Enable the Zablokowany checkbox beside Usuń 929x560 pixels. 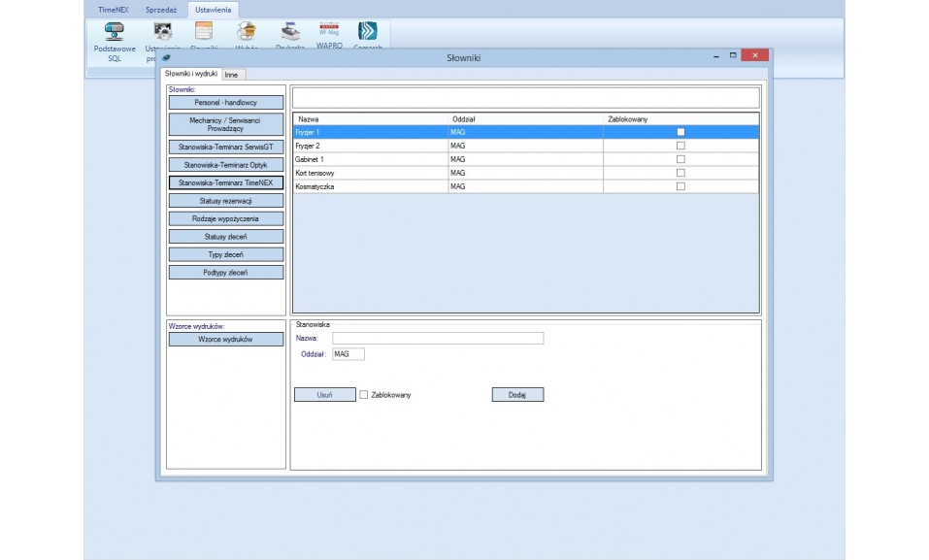[x=364, y=395]
